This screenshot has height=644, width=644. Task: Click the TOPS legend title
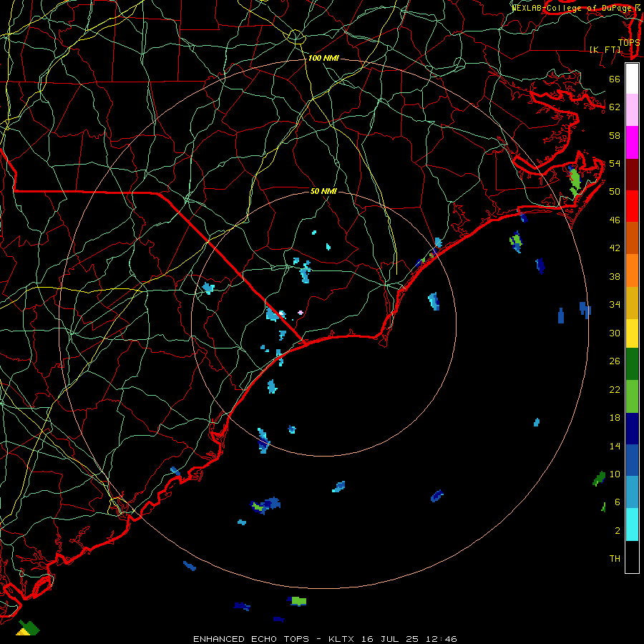(x=629, y=42)
